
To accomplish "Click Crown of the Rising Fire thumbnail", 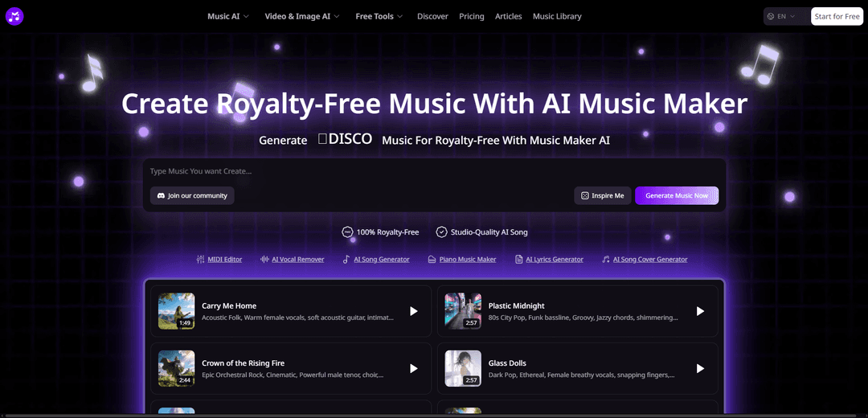I will point(176,368).
